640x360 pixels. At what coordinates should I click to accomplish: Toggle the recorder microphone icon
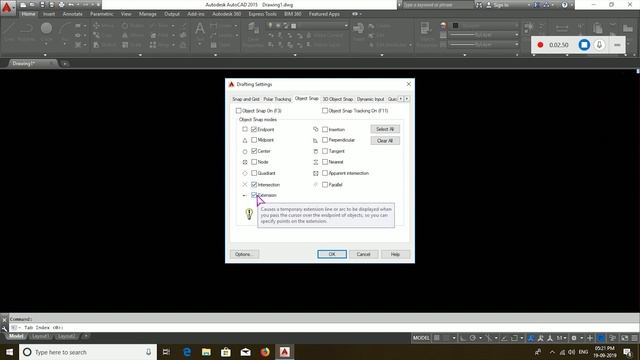(x=599, y=44)
